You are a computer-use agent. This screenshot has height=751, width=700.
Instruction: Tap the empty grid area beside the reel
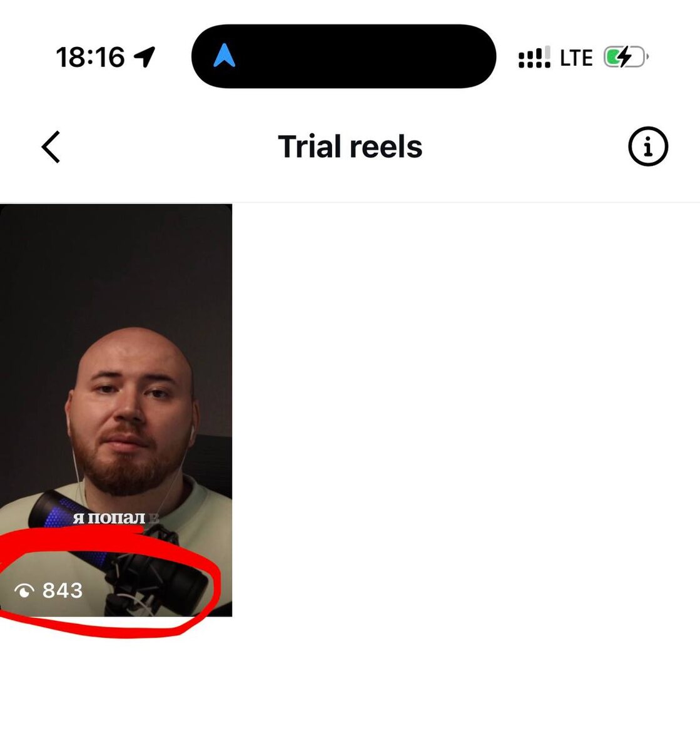[466, 410]
